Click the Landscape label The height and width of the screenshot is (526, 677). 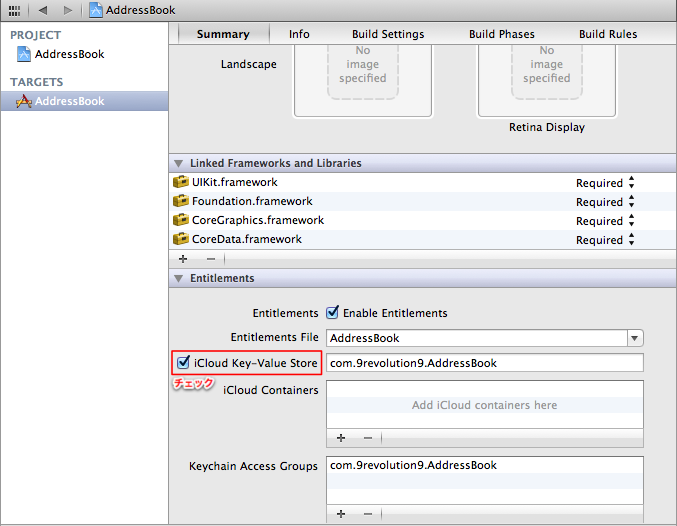[x=249, y=64]
